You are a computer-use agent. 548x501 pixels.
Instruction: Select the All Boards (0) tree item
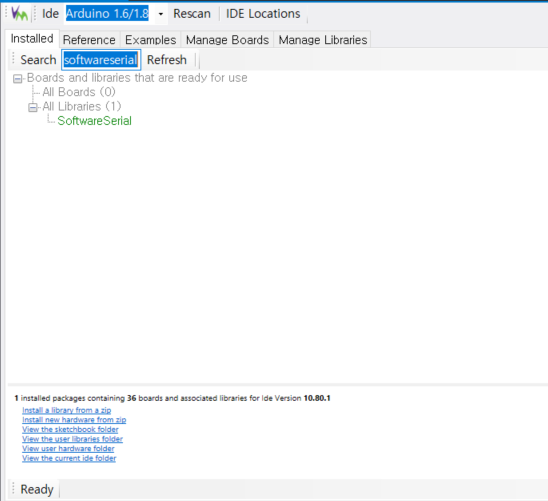click(79, 92)
